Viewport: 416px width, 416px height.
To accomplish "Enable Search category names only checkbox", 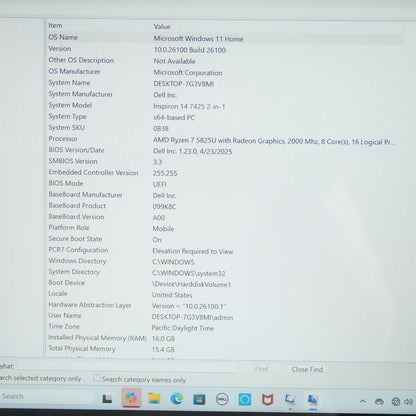I will coord(97,378).
